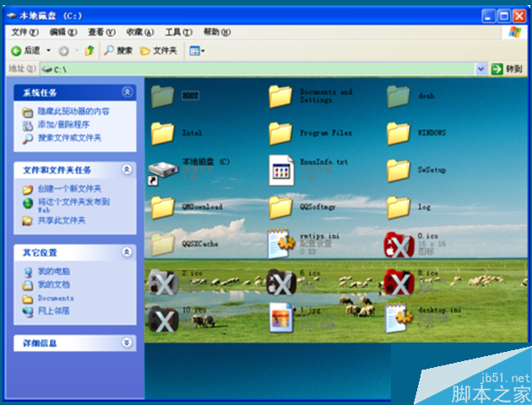Viewport: 532px width, 405px height.
Task: Select the WINDOWS folder icon
Action: point(398,133)
